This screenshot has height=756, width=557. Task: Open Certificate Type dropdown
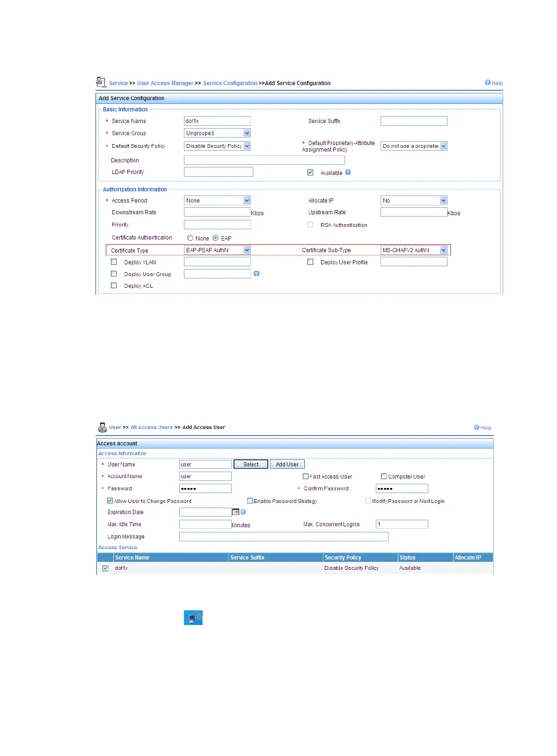[x=218, y=250]
